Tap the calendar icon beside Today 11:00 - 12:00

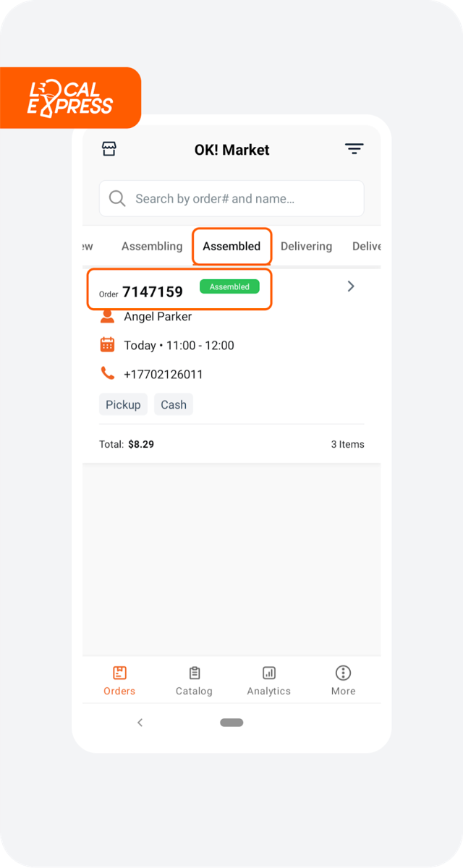click(x=107, y=345)
